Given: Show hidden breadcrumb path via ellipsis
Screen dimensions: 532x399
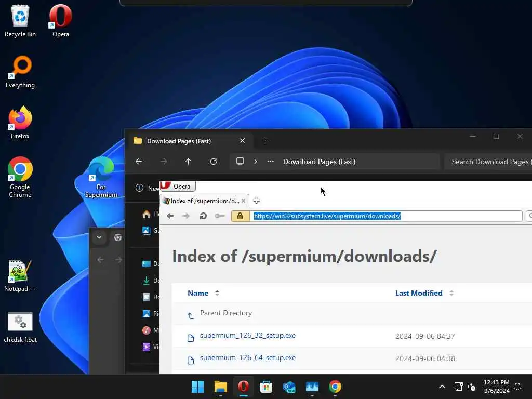Looking at the screenshot, I should 270,162.
